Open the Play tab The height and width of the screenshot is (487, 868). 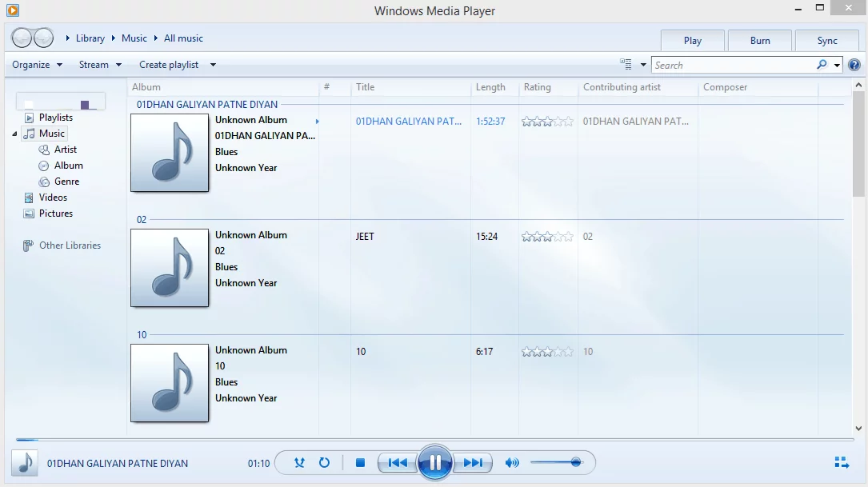693,41
